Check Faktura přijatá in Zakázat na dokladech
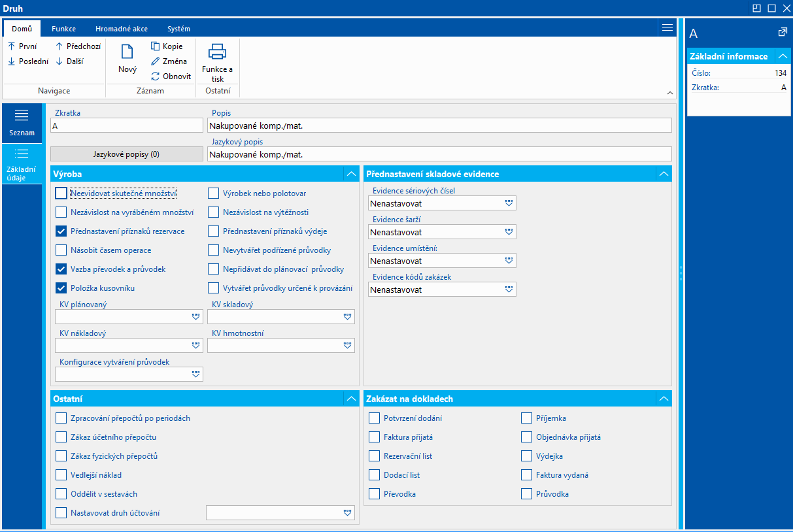Image resolution: width=793 pixels, height=532 pixels. coord(374,437)
